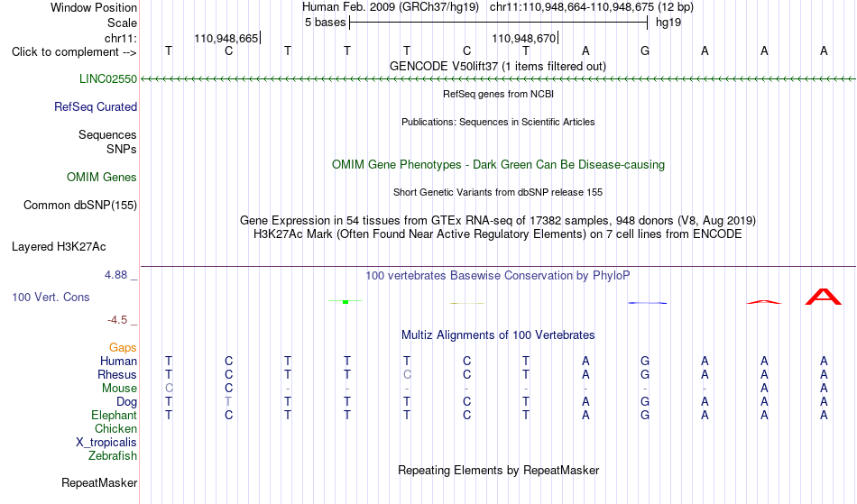The image size is (857, 504).
Task: Click the Common dbSNP(155) label
Action: [x=80, y=205]
